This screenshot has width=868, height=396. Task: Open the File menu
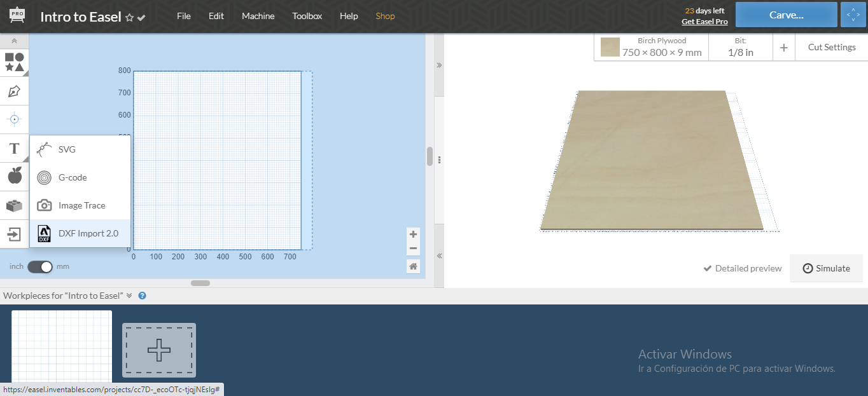(x=184, y=16)
